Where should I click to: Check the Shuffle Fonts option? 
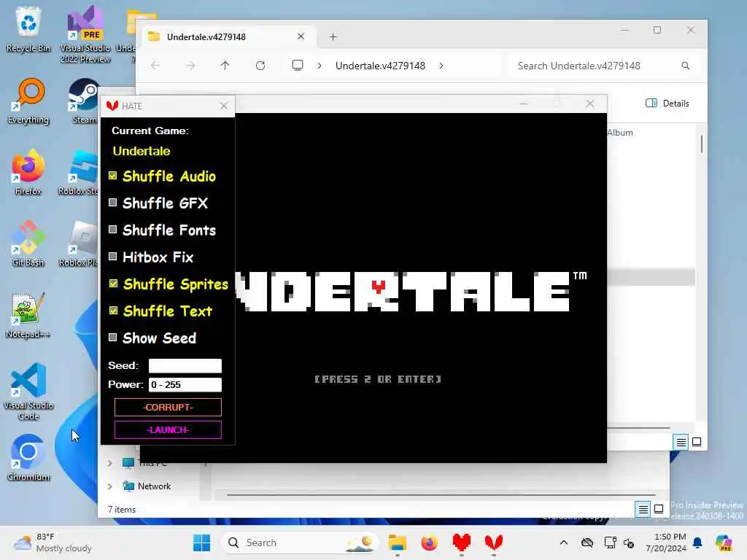113,230
